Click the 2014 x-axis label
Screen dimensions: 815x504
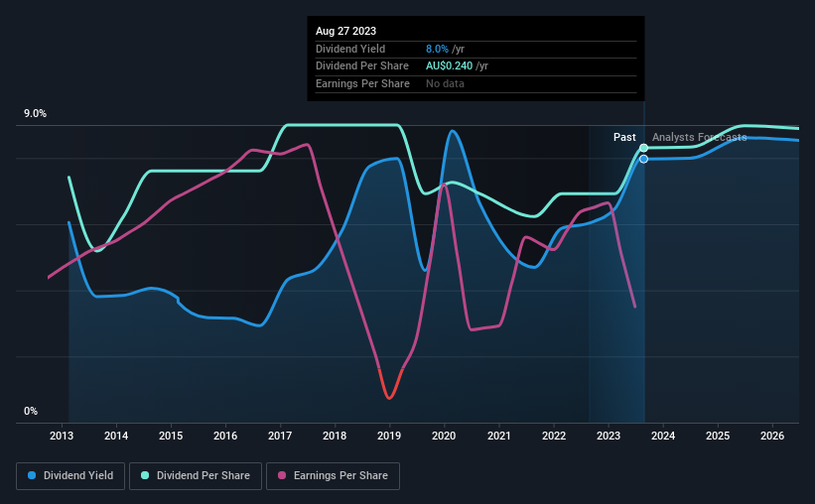(116, 436)
